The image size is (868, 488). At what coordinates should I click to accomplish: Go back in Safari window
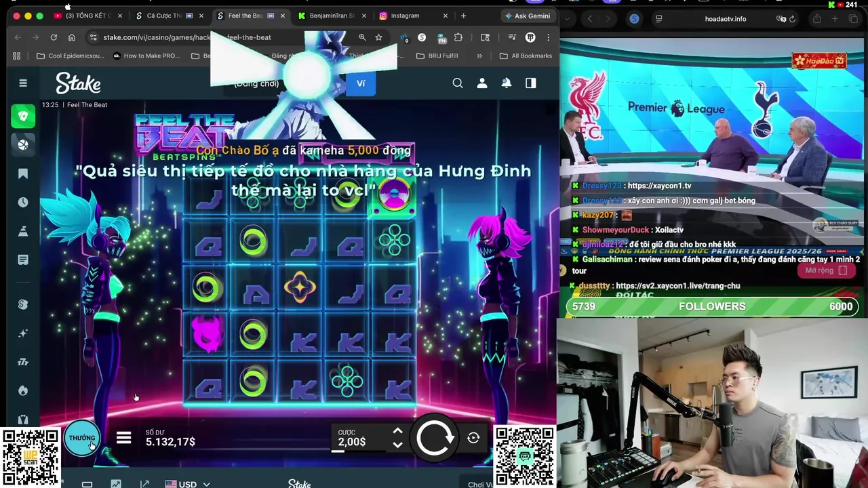(590, 19)
